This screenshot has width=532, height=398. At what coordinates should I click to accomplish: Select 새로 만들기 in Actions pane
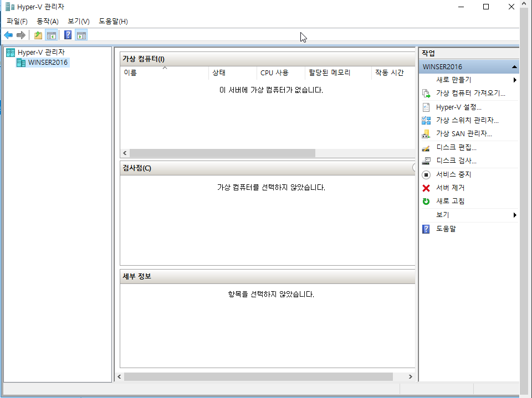pyautogui.click(x=454, y=80)
